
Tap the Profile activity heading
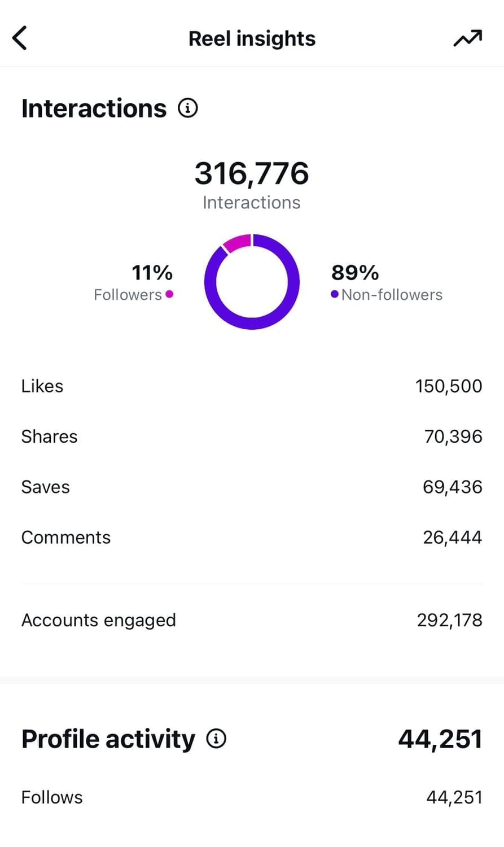[108, 739]
